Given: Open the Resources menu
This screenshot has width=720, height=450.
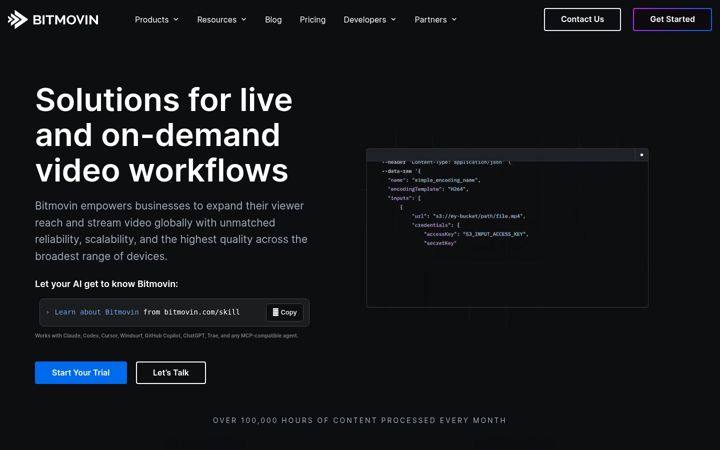Looking at the screenshot, I should [222, 19].
